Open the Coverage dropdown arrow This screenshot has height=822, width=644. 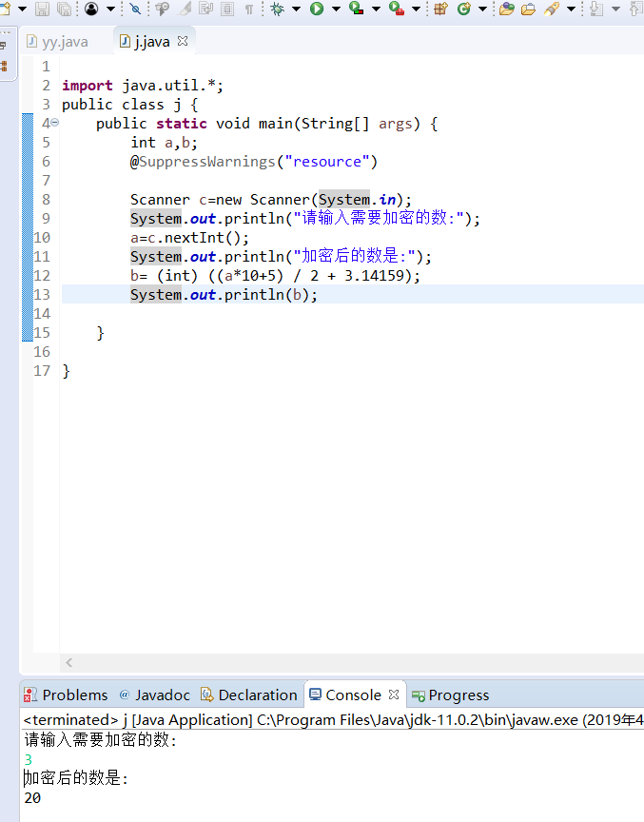point(377,9)
